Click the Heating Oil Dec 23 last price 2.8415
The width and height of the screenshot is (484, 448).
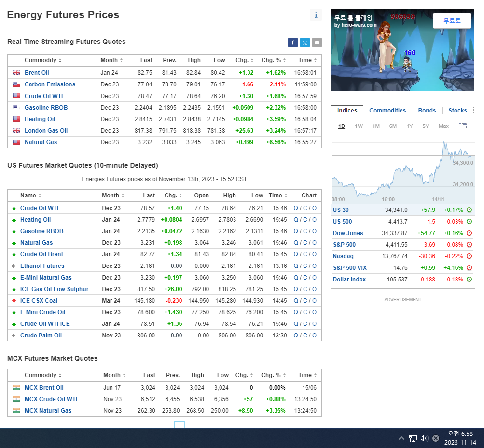coord(143,119)
